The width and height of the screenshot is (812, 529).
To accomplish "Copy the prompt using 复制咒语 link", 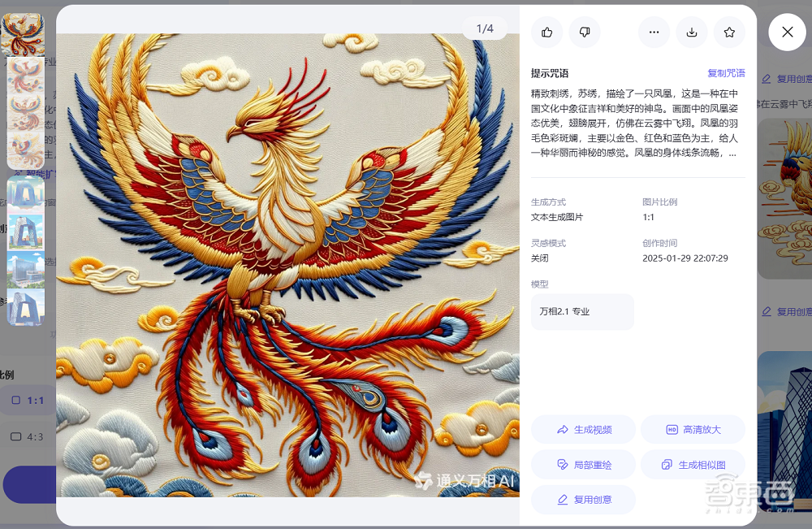I will click(726, 72).
